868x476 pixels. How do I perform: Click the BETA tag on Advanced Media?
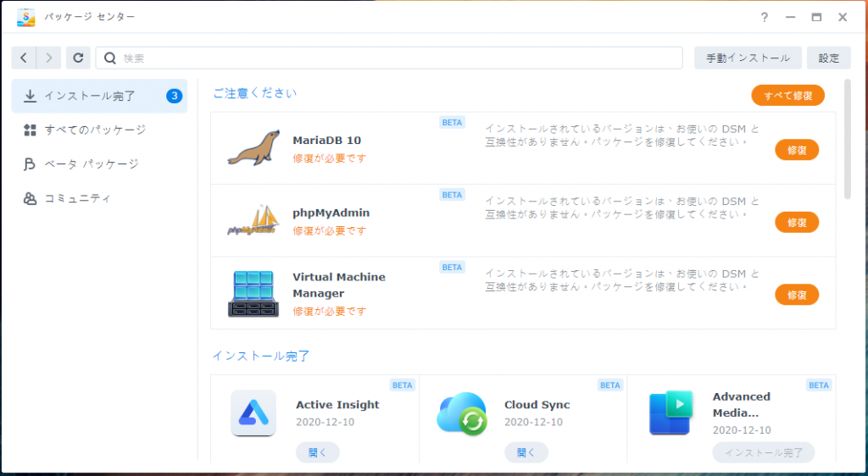(819, 385)
